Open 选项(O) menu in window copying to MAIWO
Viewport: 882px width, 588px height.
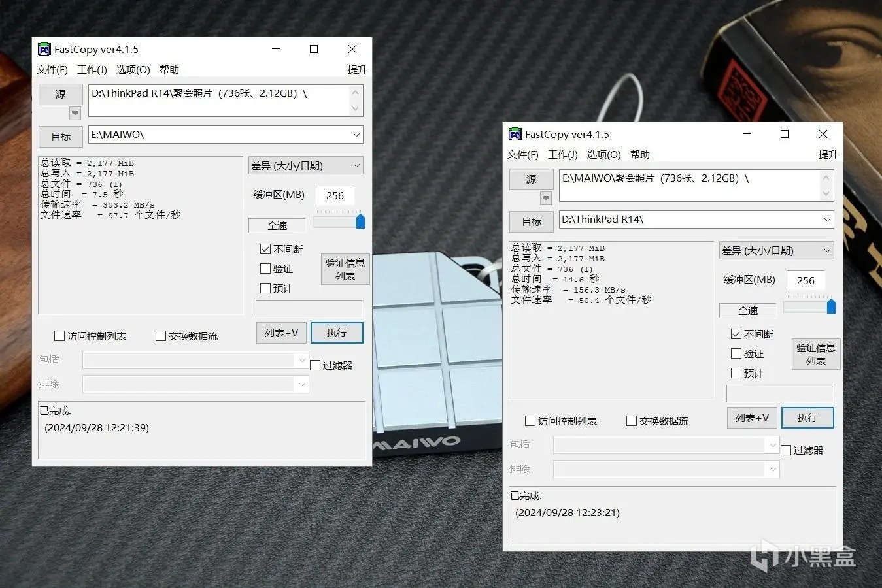point(133,69)
